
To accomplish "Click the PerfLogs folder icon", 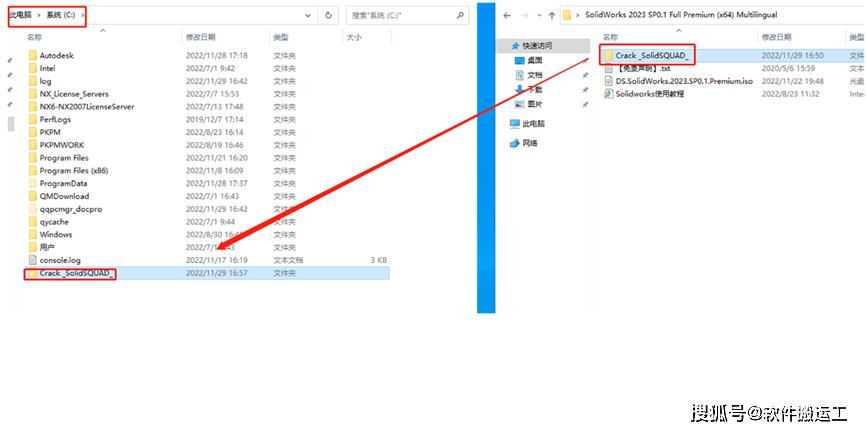I will pos(33,119).
